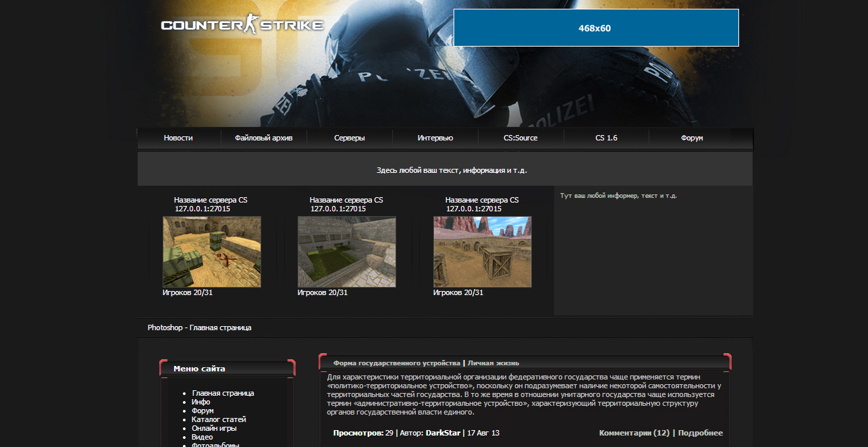Open the Видео section from the sidebar
This screenshot has width=868, height=447.
pos(203,436)
